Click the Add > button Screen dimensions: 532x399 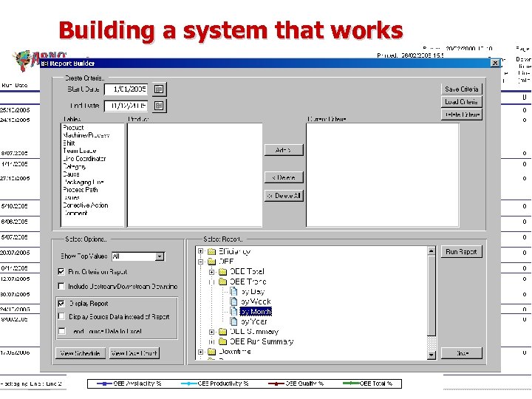point(284,150)
